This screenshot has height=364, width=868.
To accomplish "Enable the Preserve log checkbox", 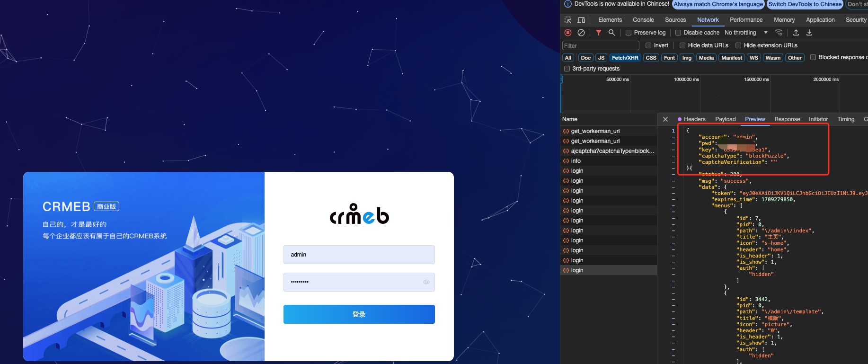I will coord(629,33).
